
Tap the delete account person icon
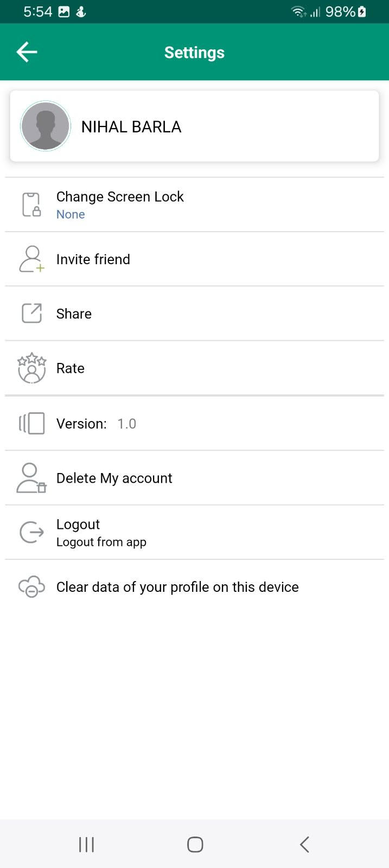pyautogui.click(x=31, y=478)
